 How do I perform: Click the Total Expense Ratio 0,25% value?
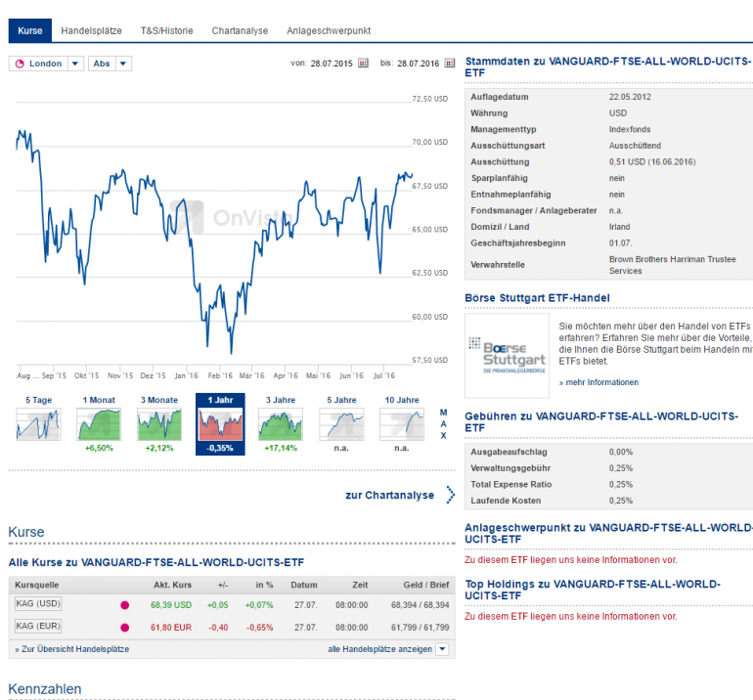(x=621, y=485)
